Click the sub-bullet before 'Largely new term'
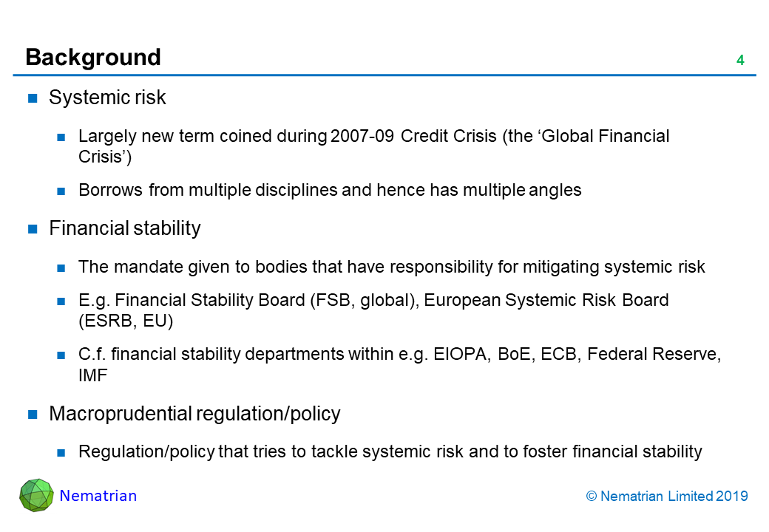This screenshot has height=532, width=769. (62, 137)
